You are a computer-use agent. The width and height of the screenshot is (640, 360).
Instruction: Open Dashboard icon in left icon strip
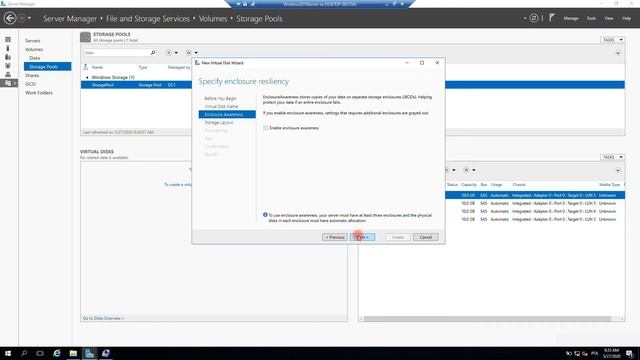8,40
